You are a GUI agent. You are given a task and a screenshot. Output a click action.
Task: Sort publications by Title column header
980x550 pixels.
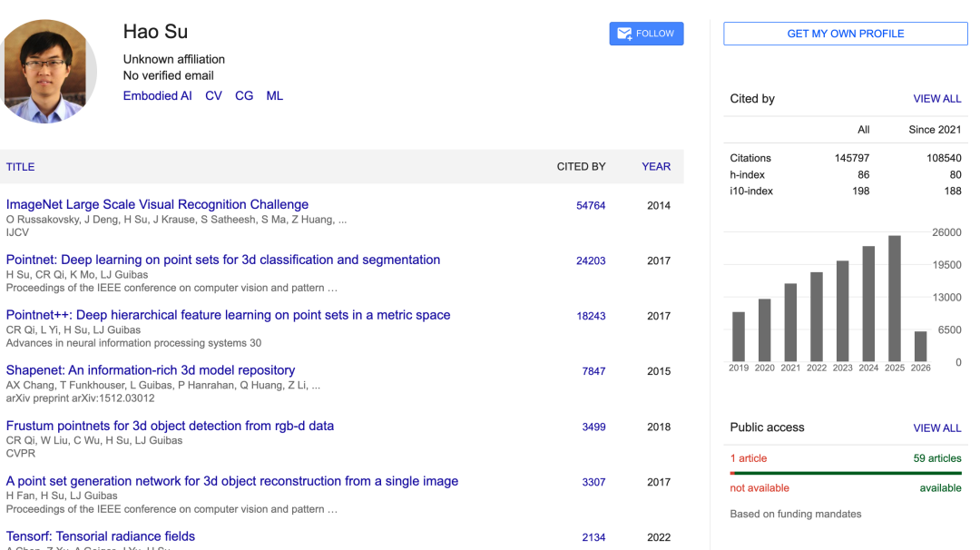click(x=20, y=167)
